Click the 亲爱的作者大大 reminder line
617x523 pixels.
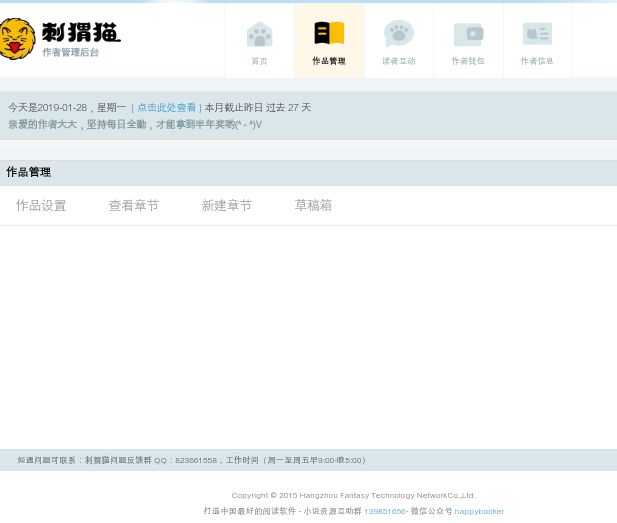[x=135, y=124]
